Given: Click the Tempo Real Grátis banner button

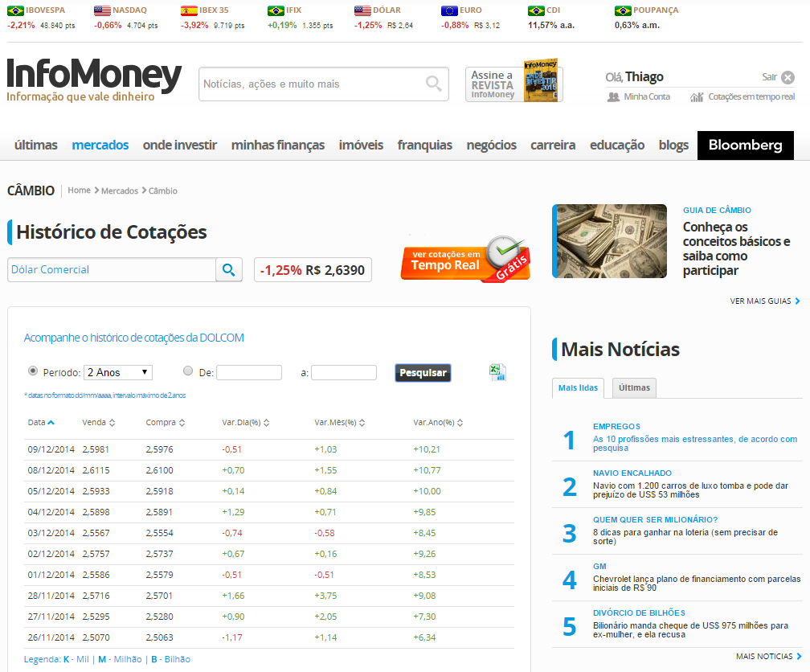Looking at the screenshot, I should 465,260.
